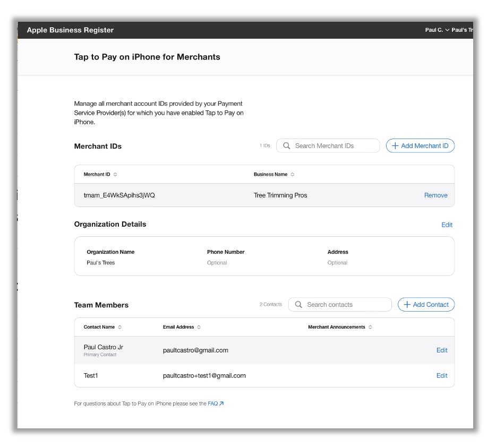Image resolution: width=496 pixels, height=448 pixels.
Task: Sort by Business Name column arrows
Action: [x=292, y=175]
